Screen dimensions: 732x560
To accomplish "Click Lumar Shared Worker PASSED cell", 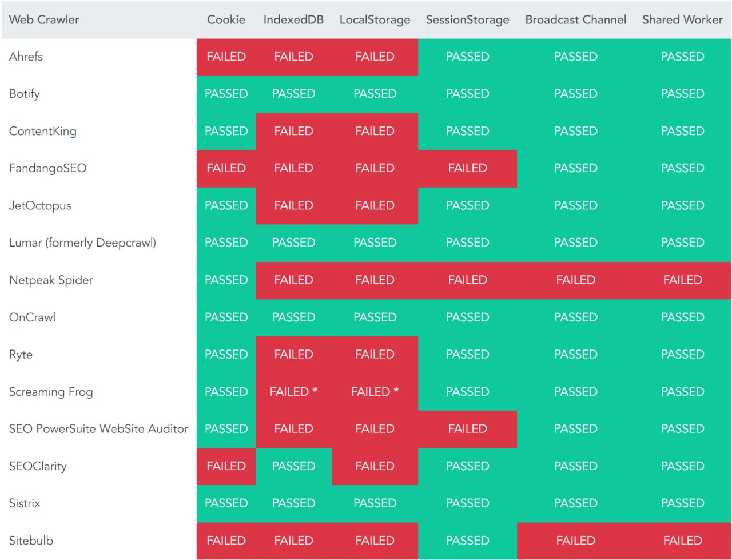I will point(682,243).
